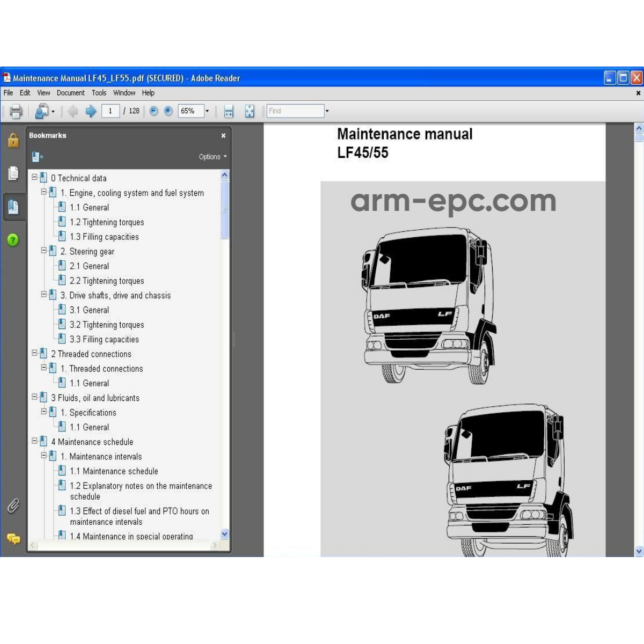Click document scroll down arrow

pyautogui.click(x=639, y=551)
